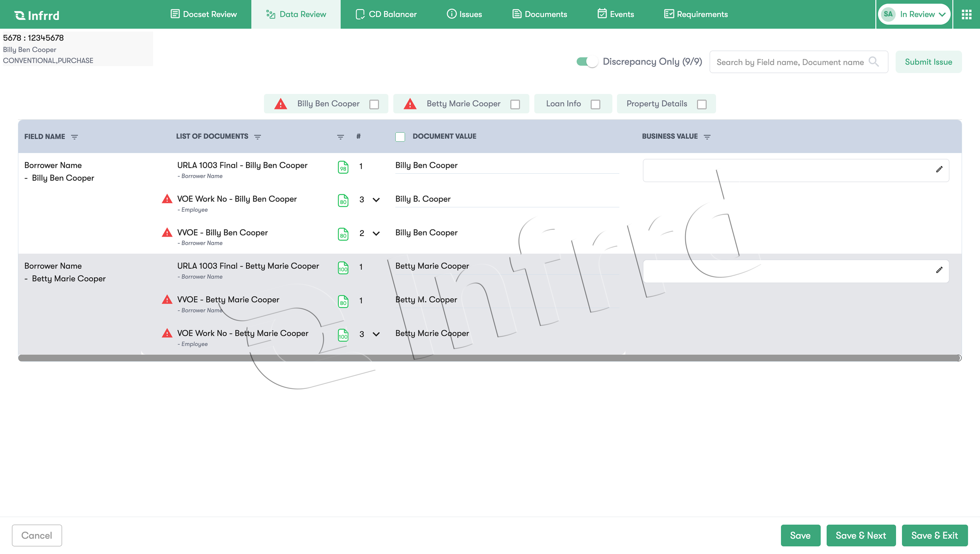Click the Infrrd logo

point(37,15)
